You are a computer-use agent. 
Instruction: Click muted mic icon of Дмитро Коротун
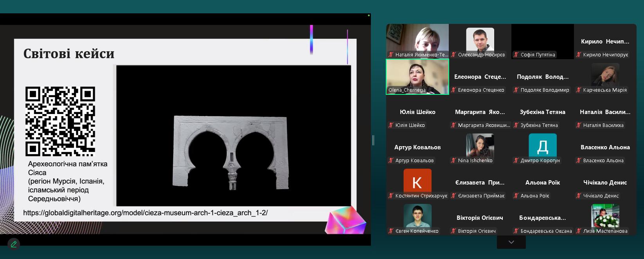click(516, 161)
